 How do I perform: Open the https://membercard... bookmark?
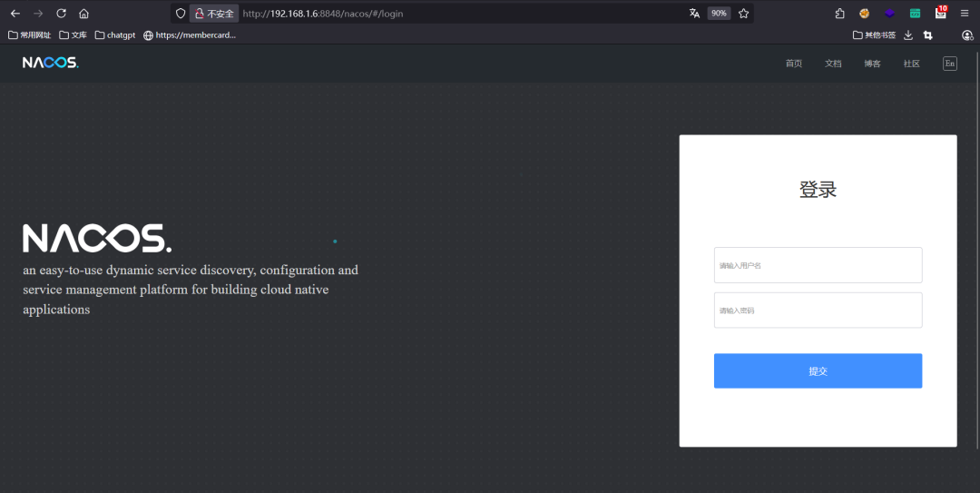(x=190, y=35)
